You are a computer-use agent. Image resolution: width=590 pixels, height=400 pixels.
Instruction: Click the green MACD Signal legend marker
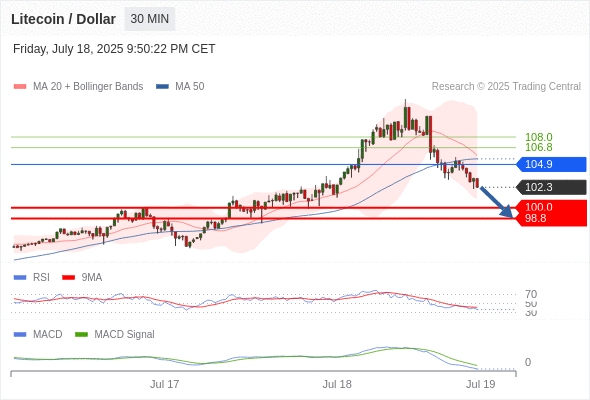click(81, 335)
